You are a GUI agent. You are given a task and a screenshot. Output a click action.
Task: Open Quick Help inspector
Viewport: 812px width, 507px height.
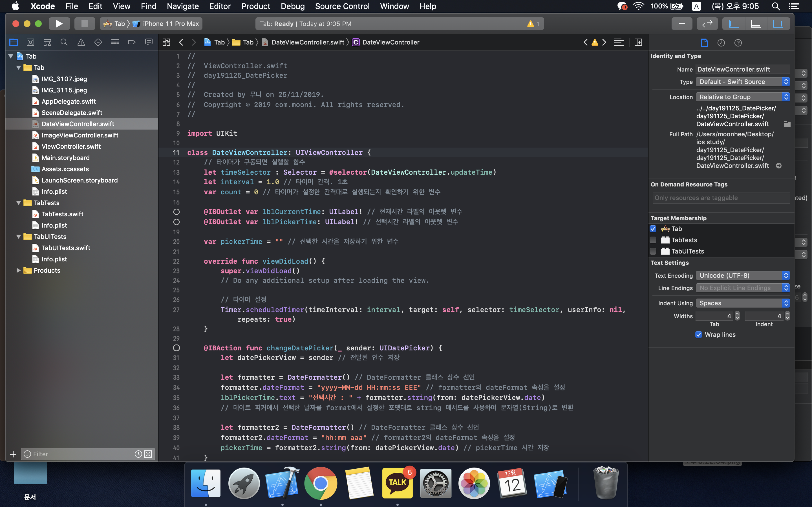[738, 43]
